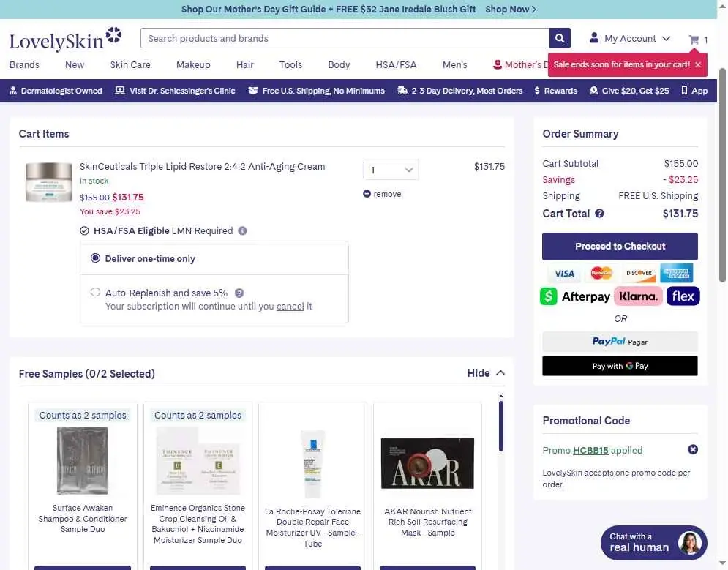The height and width of the screenshot is (570, 728).
Task: Click the App phone icon
Action: pyautogui.click(x=684, y=91)
